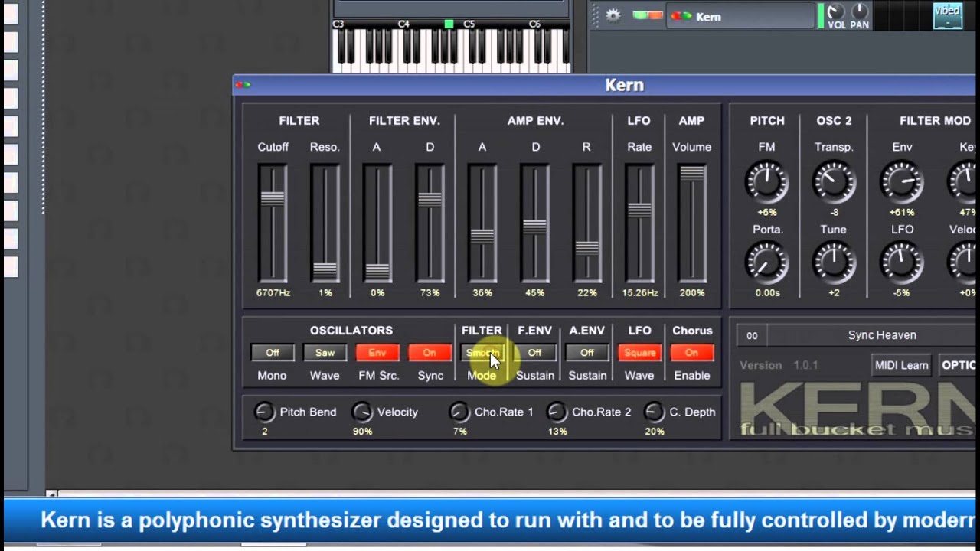Toggle the Filter Mode Smooth button

click(482, 353)
